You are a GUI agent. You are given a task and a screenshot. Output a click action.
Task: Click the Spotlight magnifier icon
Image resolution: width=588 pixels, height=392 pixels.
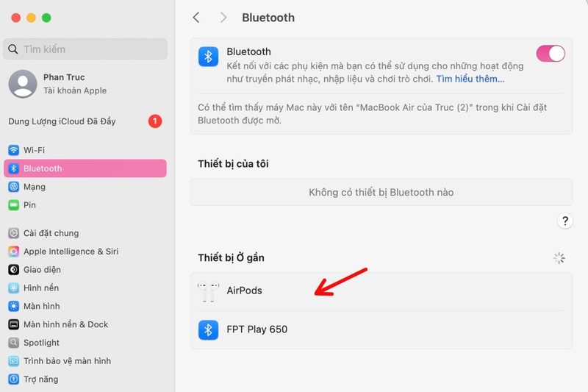point(13,343)
